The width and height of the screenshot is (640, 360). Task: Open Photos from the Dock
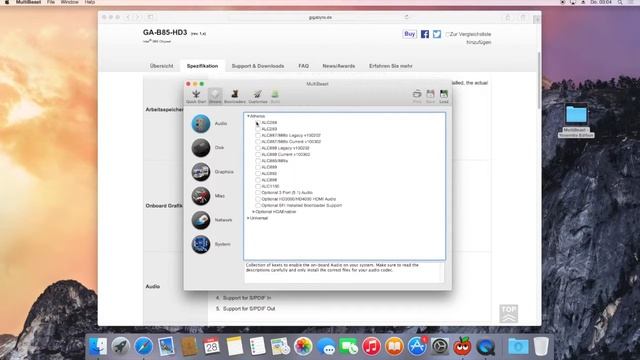click(x=303, y=347)
